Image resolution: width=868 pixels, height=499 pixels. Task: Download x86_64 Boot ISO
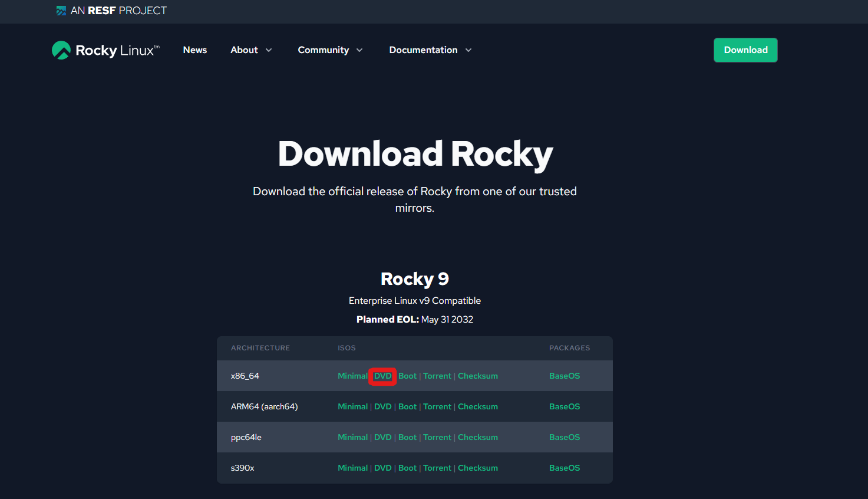[x=407, y=376]
